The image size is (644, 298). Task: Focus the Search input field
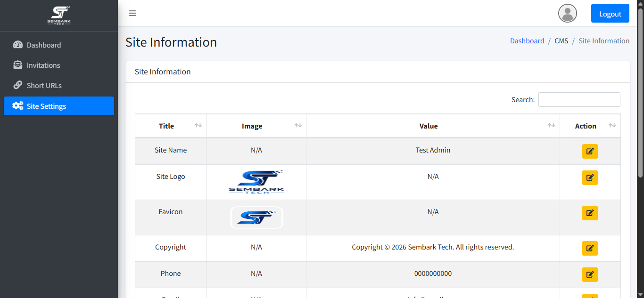coord(579,99)
